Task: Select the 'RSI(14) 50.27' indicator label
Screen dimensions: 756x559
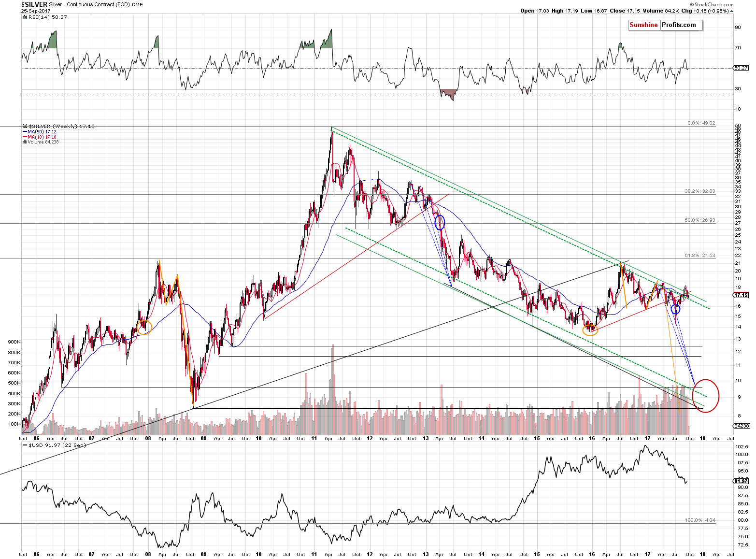Action: point(44,17)
